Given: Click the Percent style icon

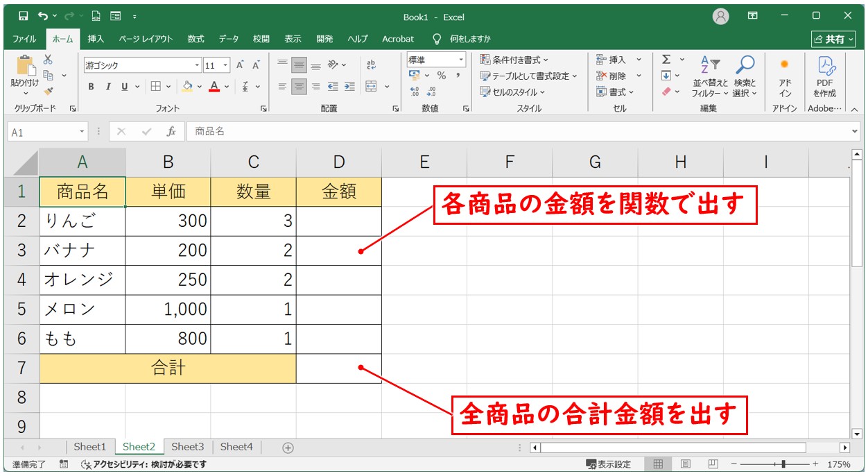Looking at the screenshot, I should (441, 76).
